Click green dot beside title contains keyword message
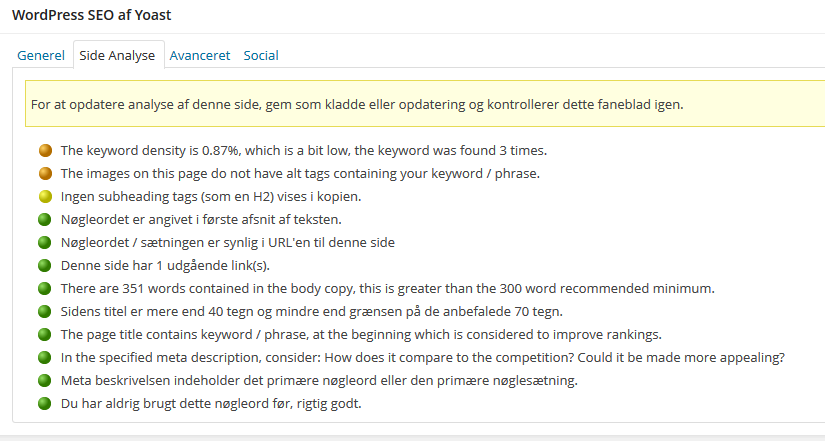 coord(45,334)
